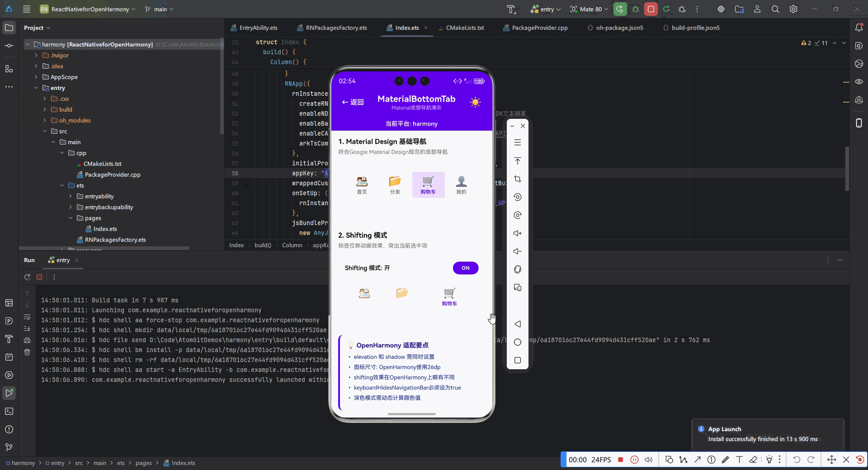Tap 首页 tab in Material navigation
The width and height of the screenshot is (868, 470).
[x=362, y=185]
